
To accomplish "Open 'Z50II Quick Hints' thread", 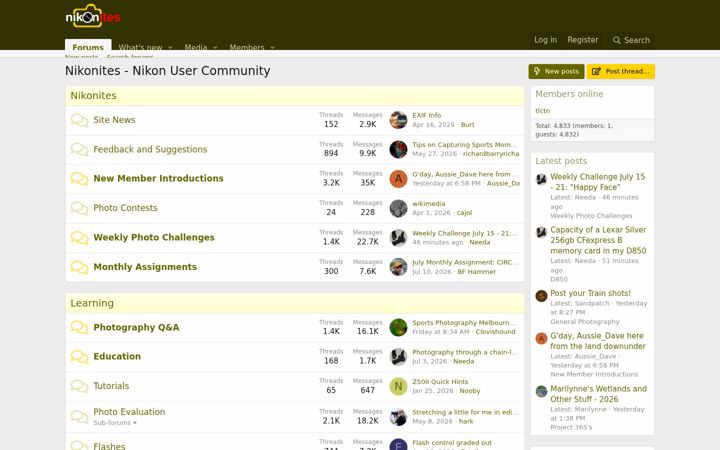I will pos(440,382).
